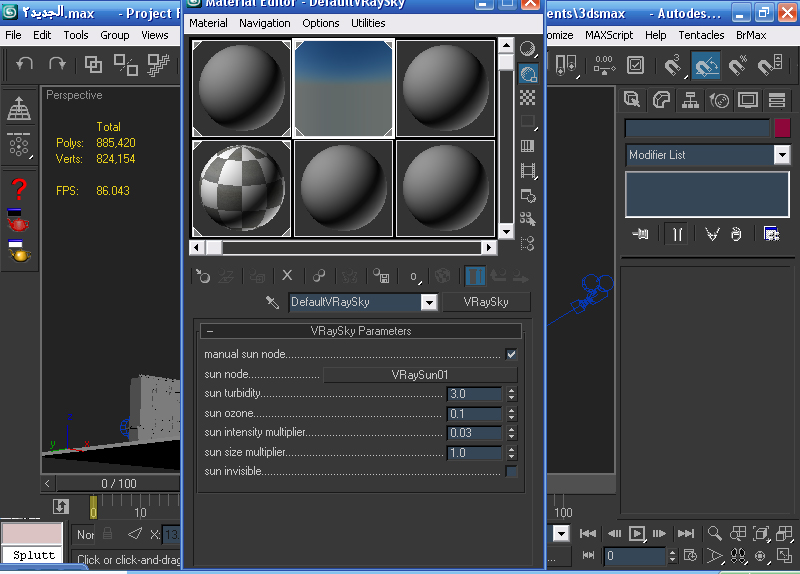This screenshot has width=800, height=574.
Task: Open the Tentacles menu
Action: point(701,35)
